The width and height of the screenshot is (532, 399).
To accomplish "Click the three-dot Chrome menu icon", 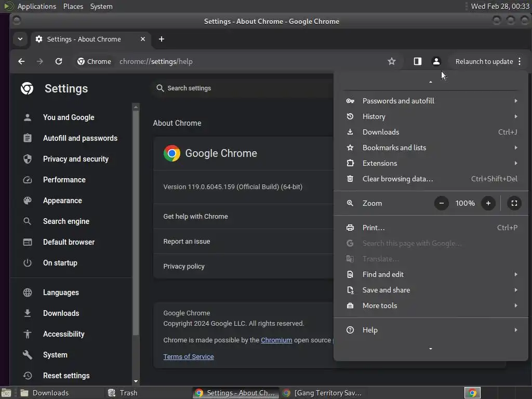I will tap(520, 61).
